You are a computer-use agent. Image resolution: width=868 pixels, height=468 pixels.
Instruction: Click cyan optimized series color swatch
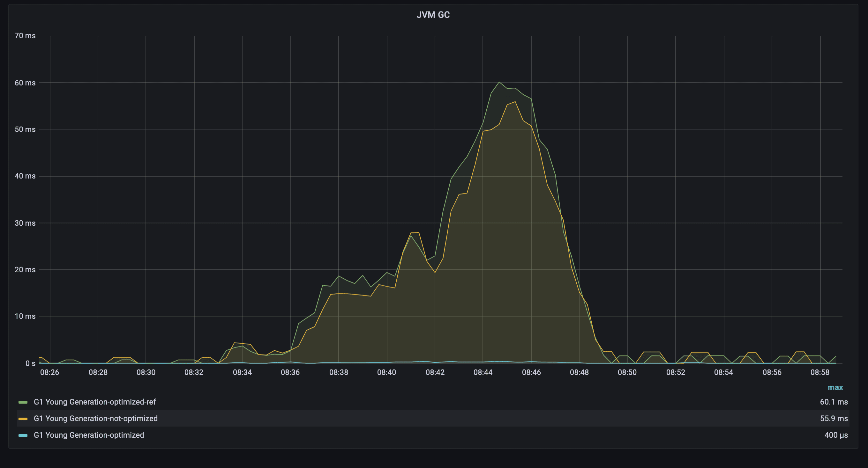(23, 435)
